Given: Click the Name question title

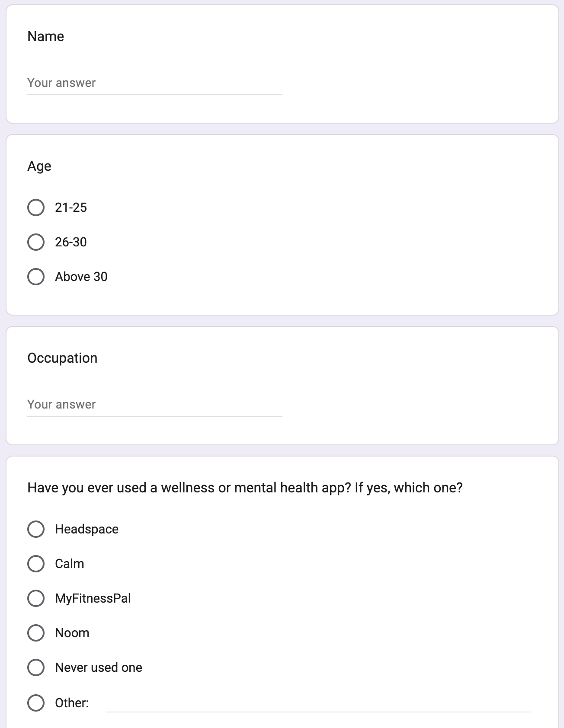Looking at the screenshot, I should pos(45,36).
